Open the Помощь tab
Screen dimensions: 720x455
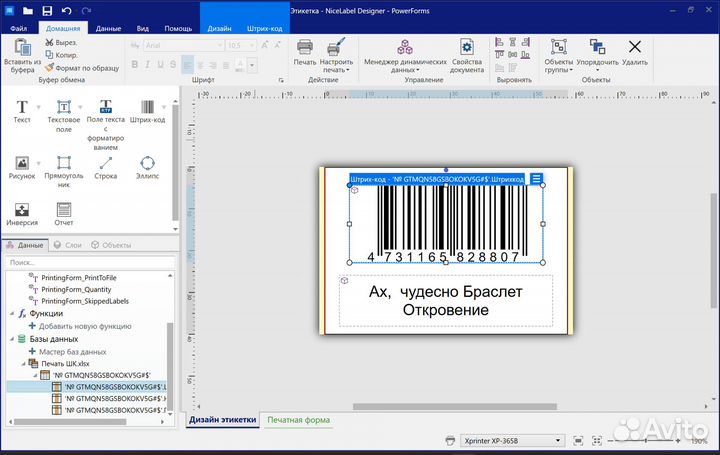[178, 28]
